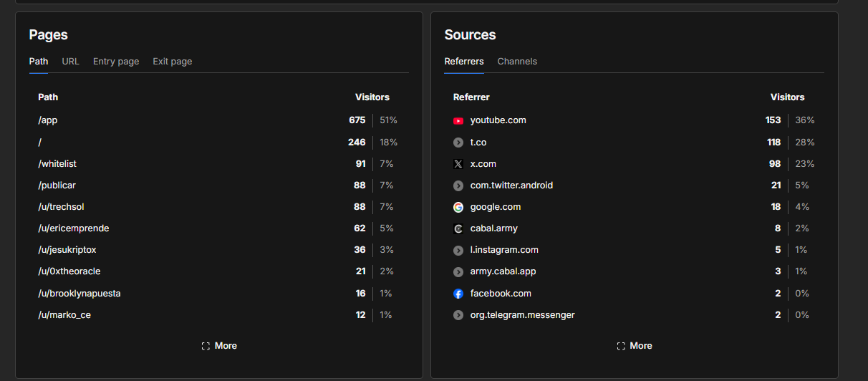Image resolution: width=868 pixels, height=381 pixels.
Task: Click the 246 visitors value
Action: pyautogui.click(x=357, y=143)
